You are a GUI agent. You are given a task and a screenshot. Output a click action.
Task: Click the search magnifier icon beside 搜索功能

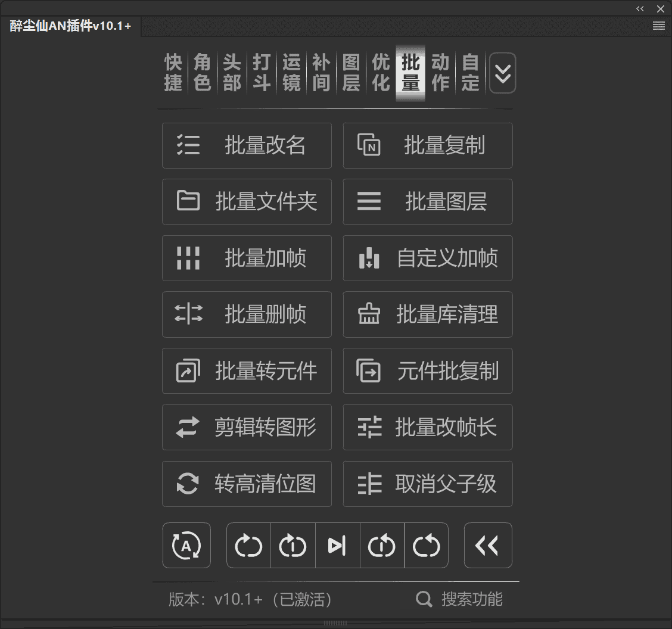pyautogui.click(x=424, y=600)
